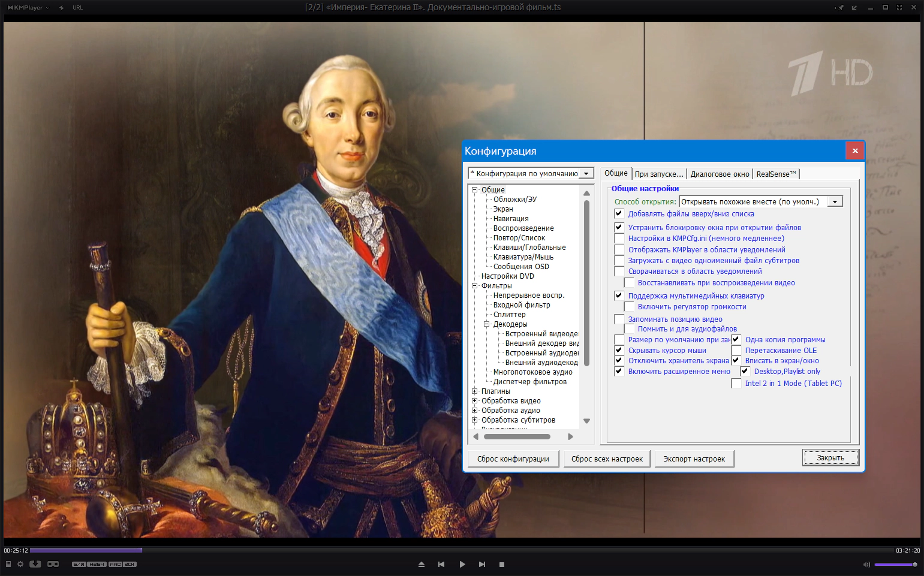The image size is (924, 576).
Task: Mute sound with the speaker icon
Action: 866,565
